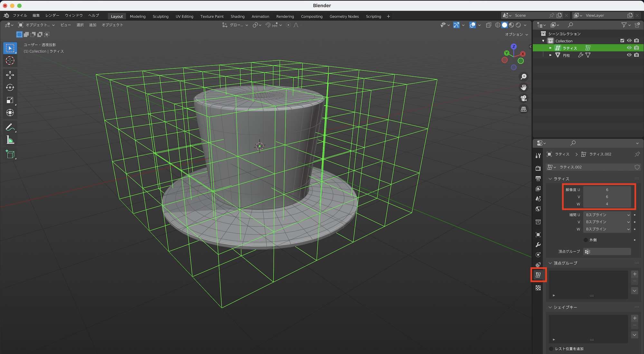Viewport: 644px width, 354px height.
Task: Switch to the Sculpting workspace tab
Action: 160,16
